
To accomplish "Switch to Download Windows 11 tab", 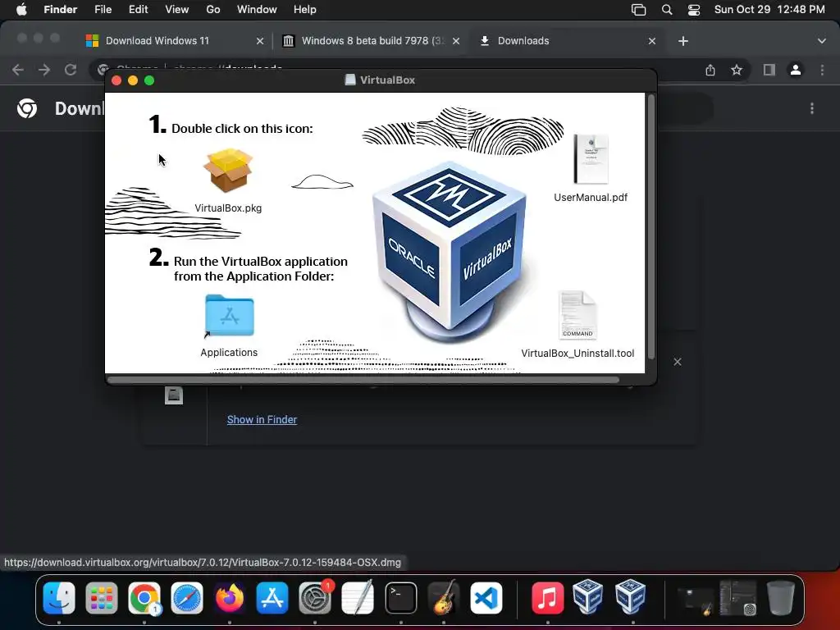I will (175, 41).
